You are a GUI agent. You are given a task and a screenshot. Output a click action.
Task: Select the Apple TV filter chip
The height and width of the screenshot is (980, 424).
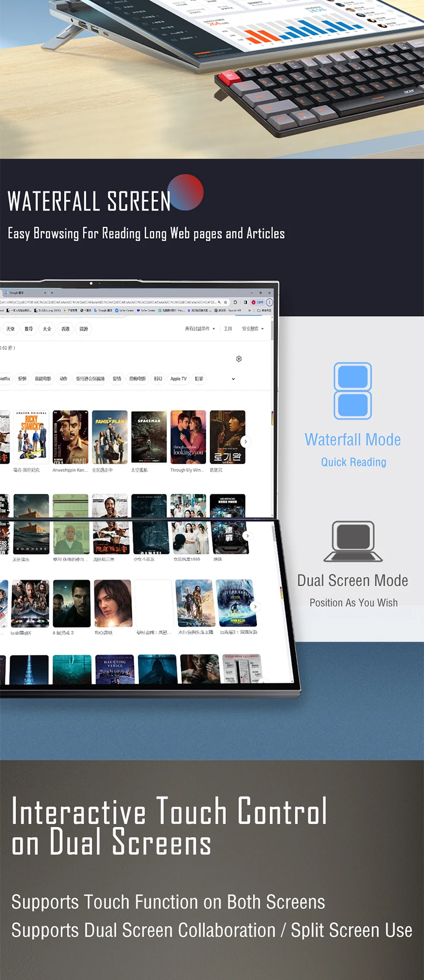click(x=178, y=379)
